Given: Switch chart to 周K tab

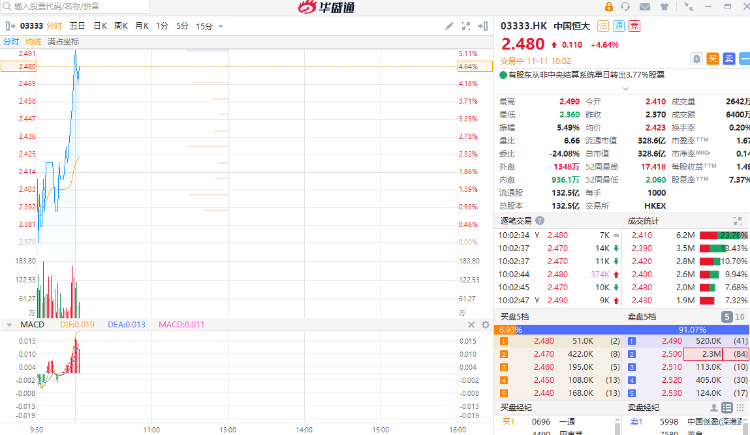Looking at the screenshot, I should (x=121, y=26).
